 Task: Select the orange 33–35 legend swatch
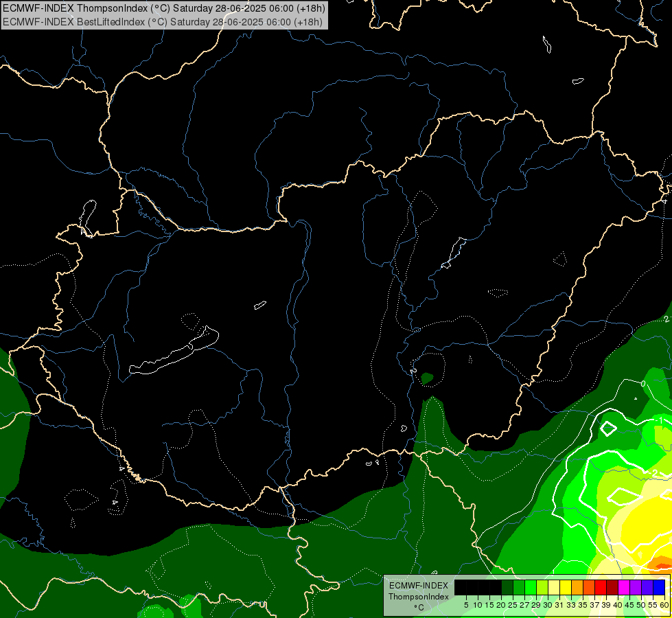(577, 588)
